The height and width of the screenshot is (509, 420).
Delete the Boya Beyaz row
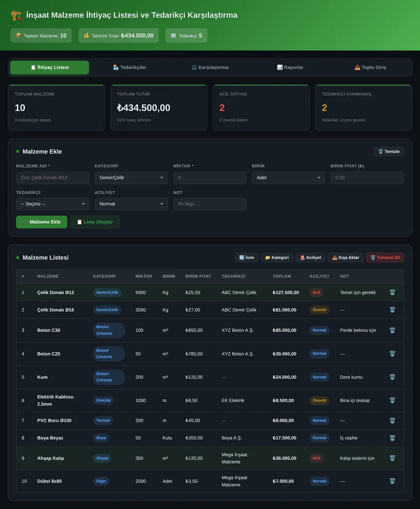click(x=392, y=438)
